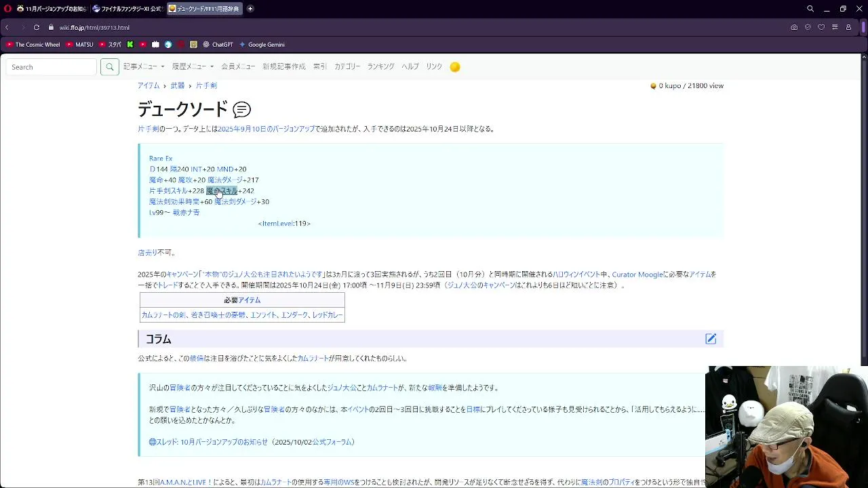
Task: Open the ランキング menu item
Action: [380, 66]
